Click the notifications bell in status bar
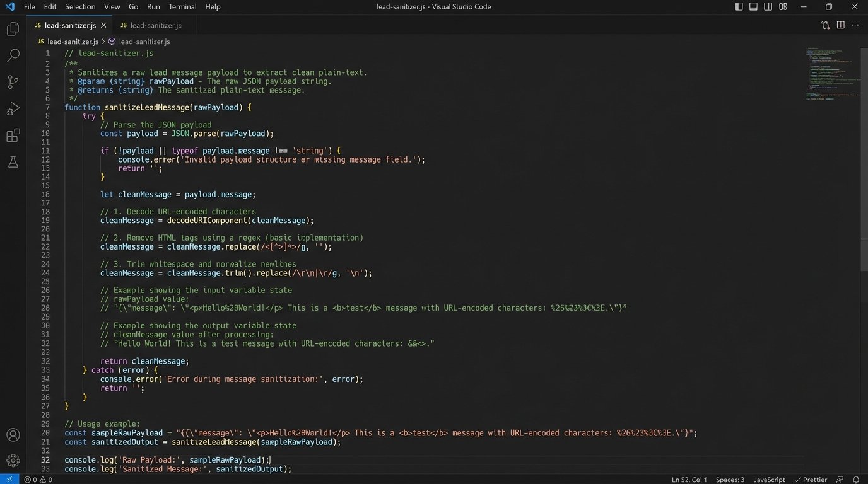Screen dimensions: 868x484 tap(856, 480)
